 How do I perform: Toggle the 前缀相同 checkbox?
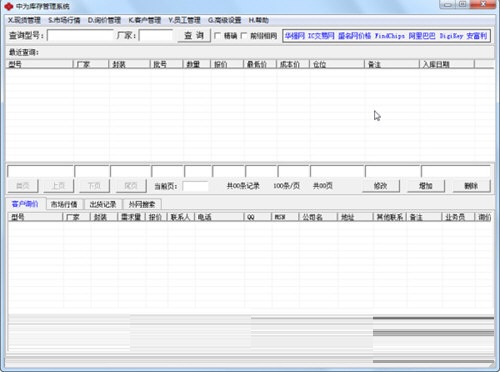(x=244, y=35)
